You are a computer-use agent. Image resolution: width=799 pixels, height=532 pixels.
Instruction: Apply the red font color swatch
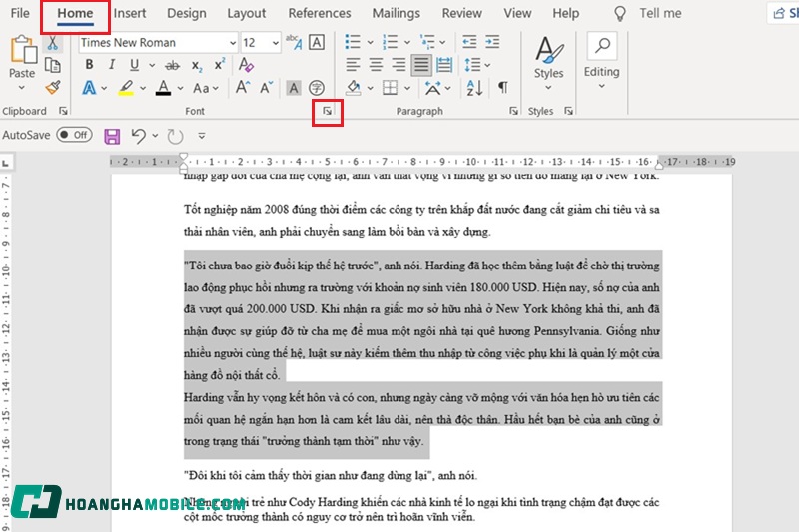point(164,88)
